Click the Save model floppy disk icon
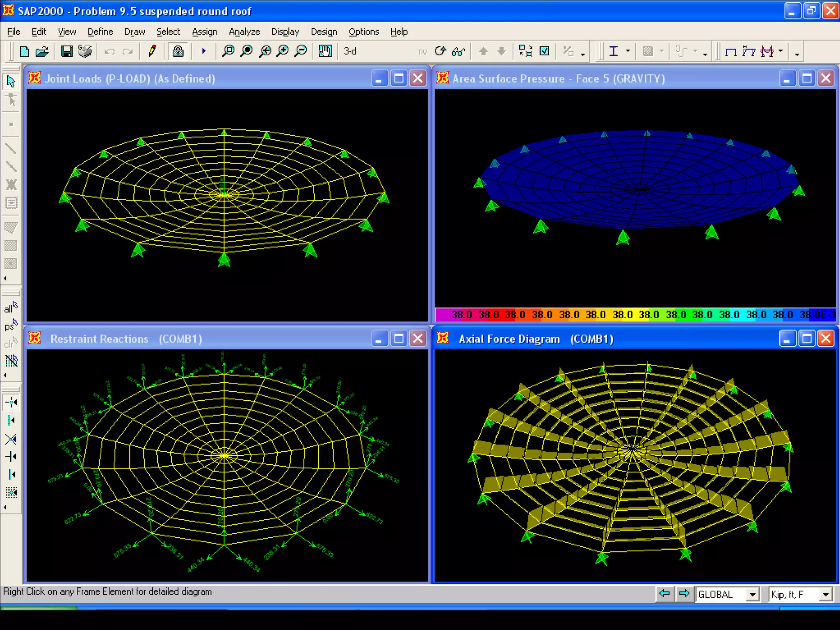The image size is (840, 630). (x=66, y=51)
